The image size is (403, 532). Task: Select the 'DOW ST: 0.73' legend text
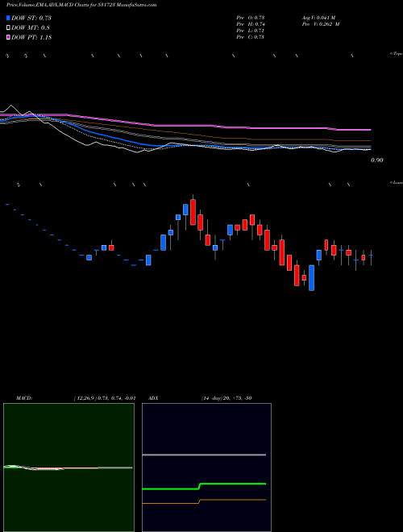31,18
